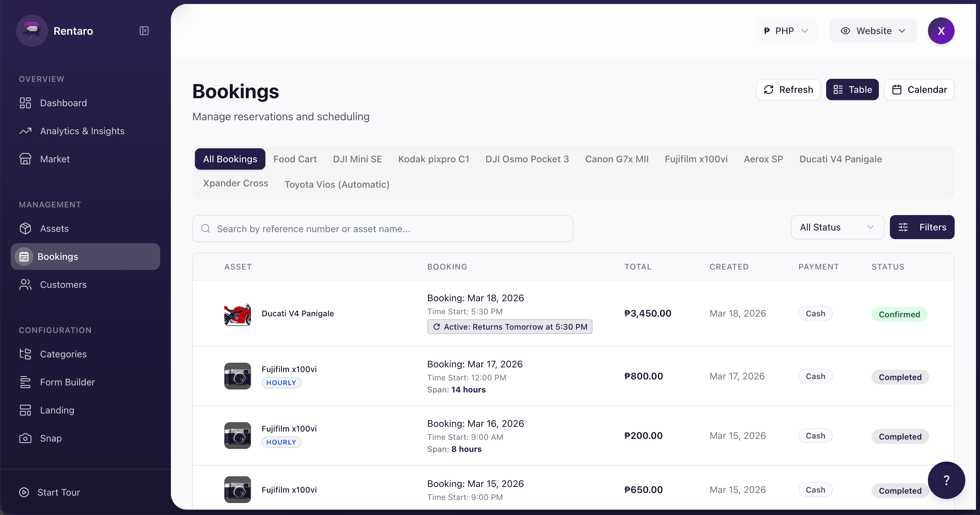This screenshot has width=980, height=515.
Task: Refresh the bookings list
Action: [788, 90]
